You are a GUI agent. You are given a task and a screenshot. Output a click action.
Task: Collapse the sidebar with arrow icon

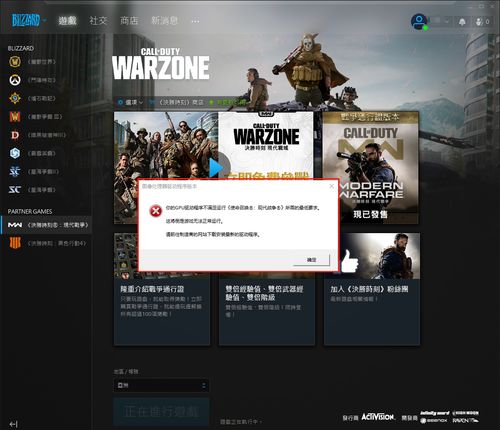pos(13,424)
